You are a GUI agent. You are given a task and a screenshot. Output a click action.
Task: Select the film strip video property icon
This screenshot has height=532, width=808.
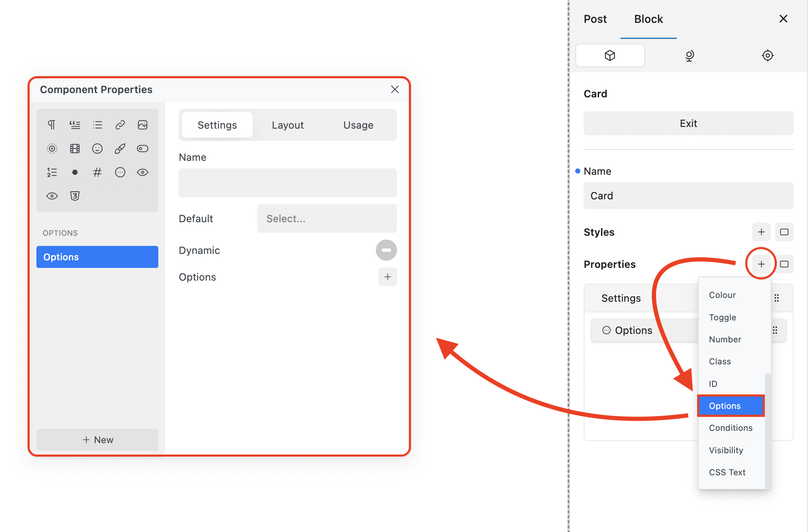coord(75,149)
